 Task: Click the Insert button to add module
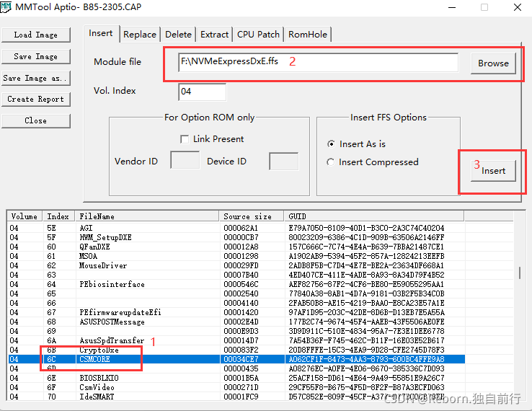tap(493, 171)
